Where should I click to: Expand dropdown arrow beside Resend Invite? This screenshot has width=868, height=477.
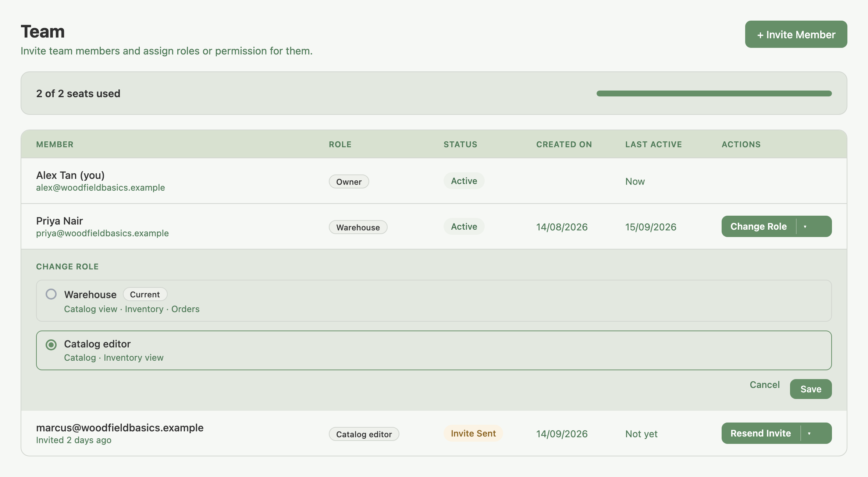tap(809, 434)
